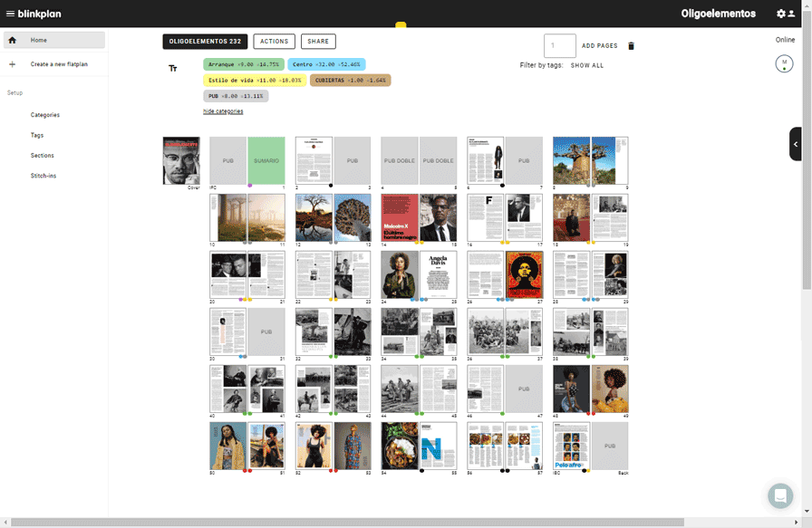Open the Angela Davis portrait page 24

pos(400,274)
